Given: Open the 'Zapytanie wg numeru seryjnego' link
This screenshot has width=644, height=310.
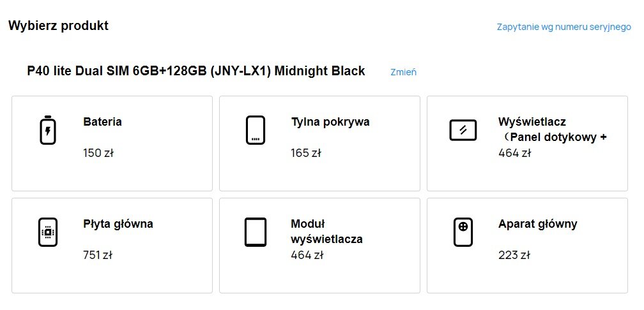Looking at the screenshot, I should pyautogui.click(x=564, y=27).
